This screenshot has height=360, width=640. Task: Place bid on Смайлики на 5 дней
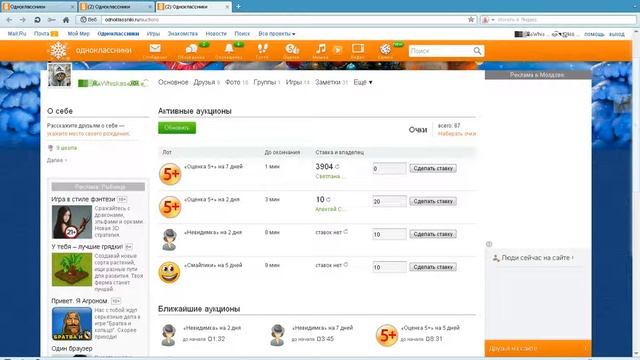pos(433,267)
